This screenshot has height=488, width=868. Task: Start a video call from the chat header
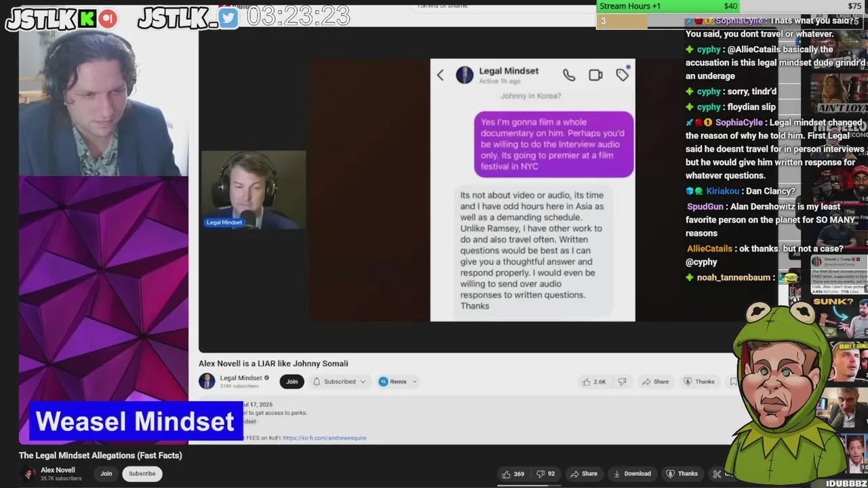[x=595, y=75]
